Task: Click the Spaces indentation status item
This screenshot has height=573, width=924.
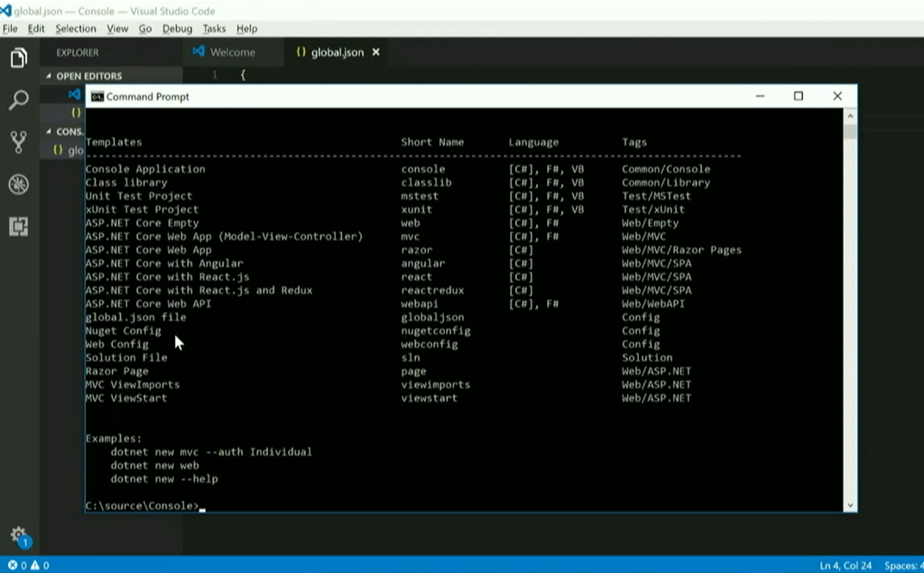Action: 902,565
